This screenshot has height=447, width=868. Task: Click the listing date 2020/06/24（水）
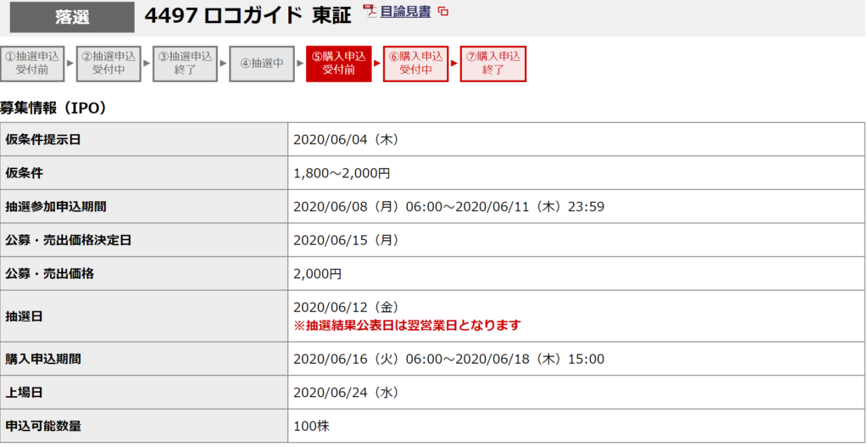[x=346, y=393]
